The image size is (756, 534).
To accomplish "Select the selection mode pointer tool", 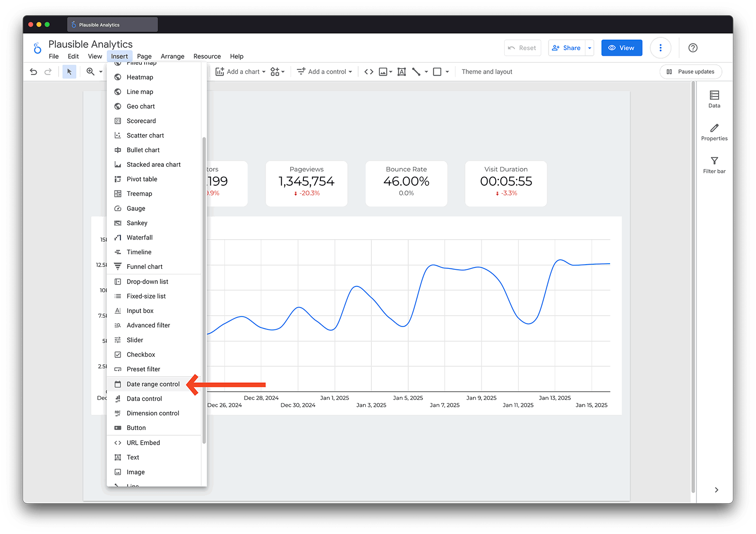I will [x=69, y=72].
